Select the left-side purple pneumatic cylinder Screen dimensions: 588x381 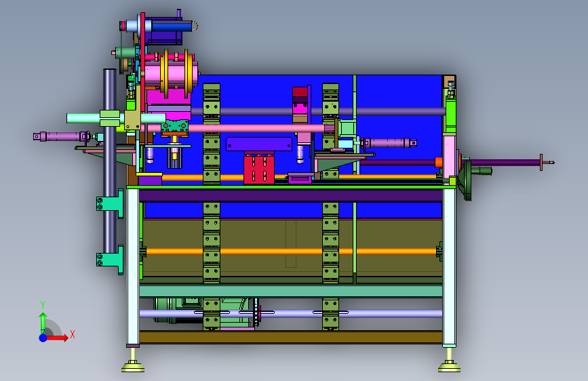(62, 136)
